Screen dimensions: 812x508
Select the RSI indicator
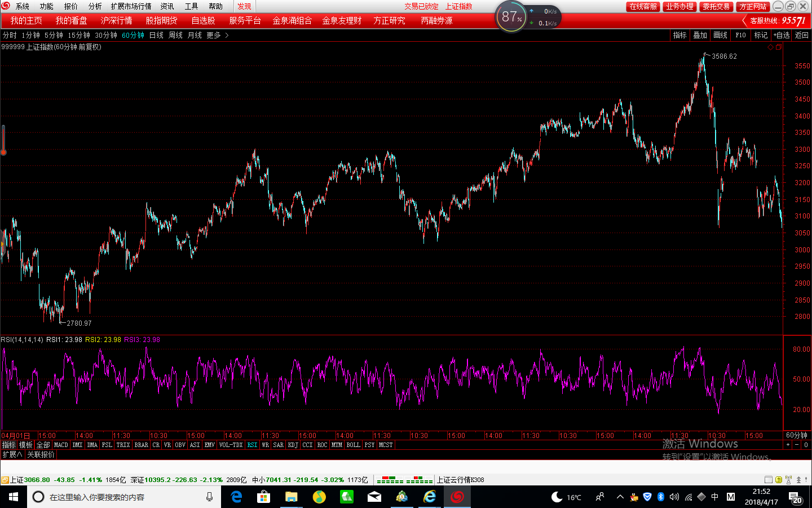252,445
